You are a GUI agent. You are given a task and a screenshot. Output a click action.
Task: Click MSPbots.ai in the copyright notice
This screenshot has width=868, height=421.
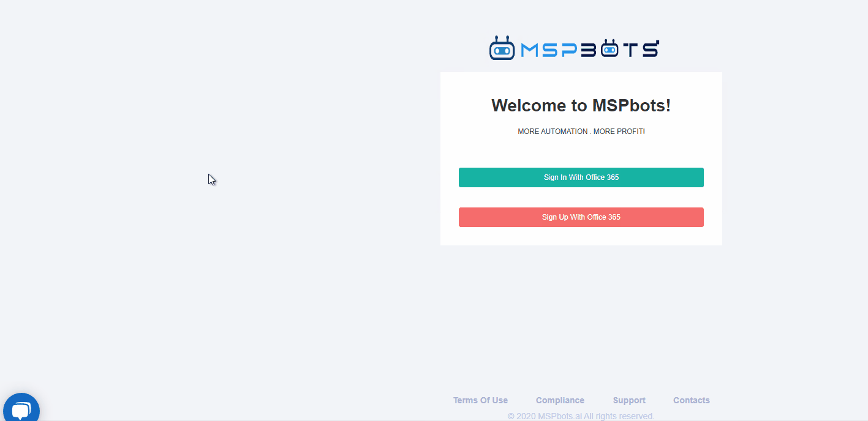click(559, 416)
